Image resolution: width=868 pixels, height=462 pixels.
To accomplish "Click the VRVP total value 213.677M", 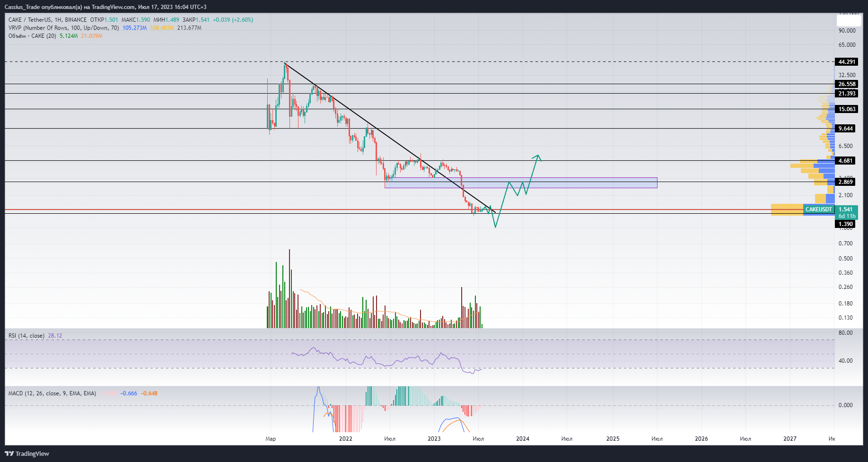I will (x=189, y=28).
